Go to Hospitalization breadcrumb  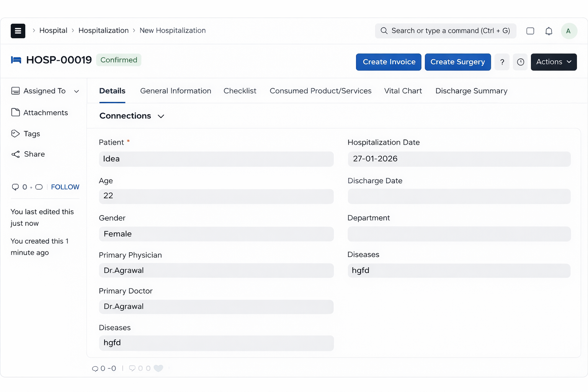103,30
